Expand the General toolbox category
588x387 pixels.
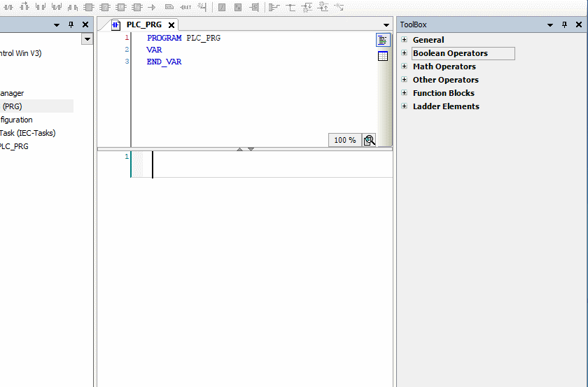(x=404, y=40)
